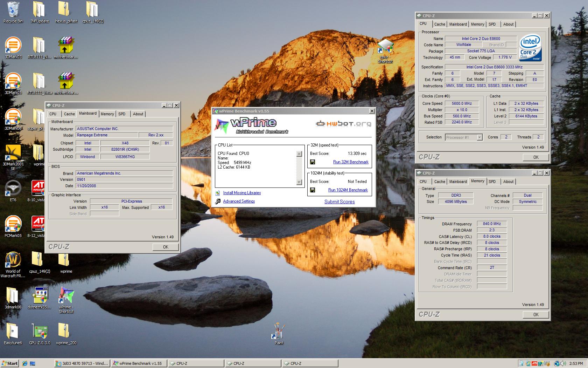588x368 pixels.
Task: Open the PCMark05 desktop shortcut
Action: (13, 227)
